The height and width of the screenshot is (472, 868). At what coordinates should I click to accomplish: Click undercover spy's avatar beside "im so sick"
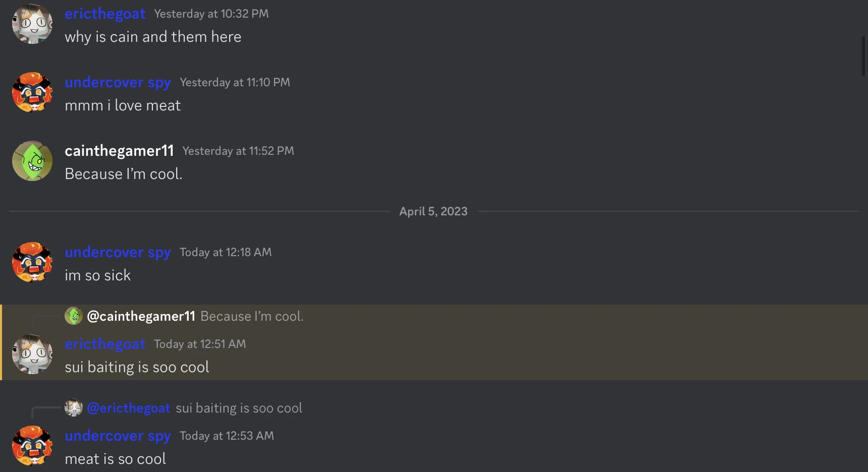(x=32, y=262)
